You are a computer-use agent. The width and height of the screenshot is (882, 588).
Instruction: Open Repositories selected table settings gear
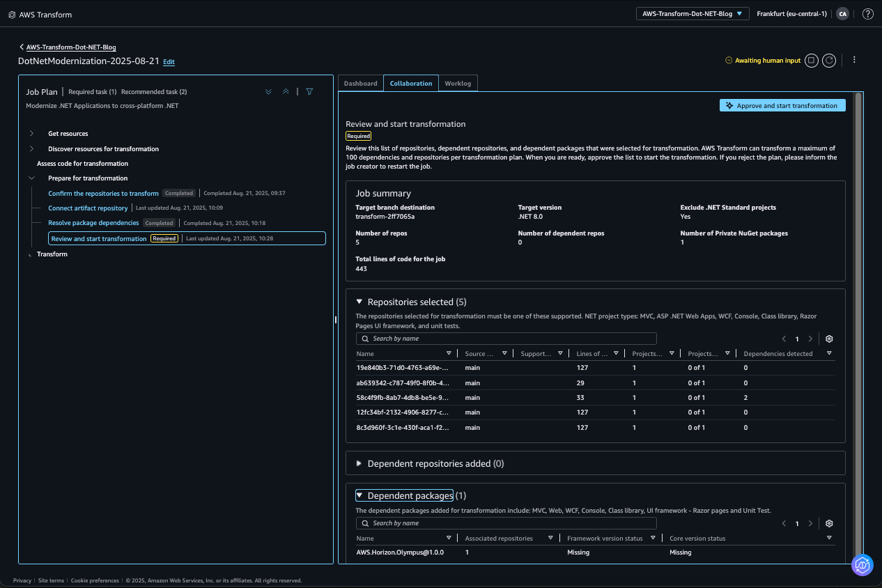tap(828, 339)
